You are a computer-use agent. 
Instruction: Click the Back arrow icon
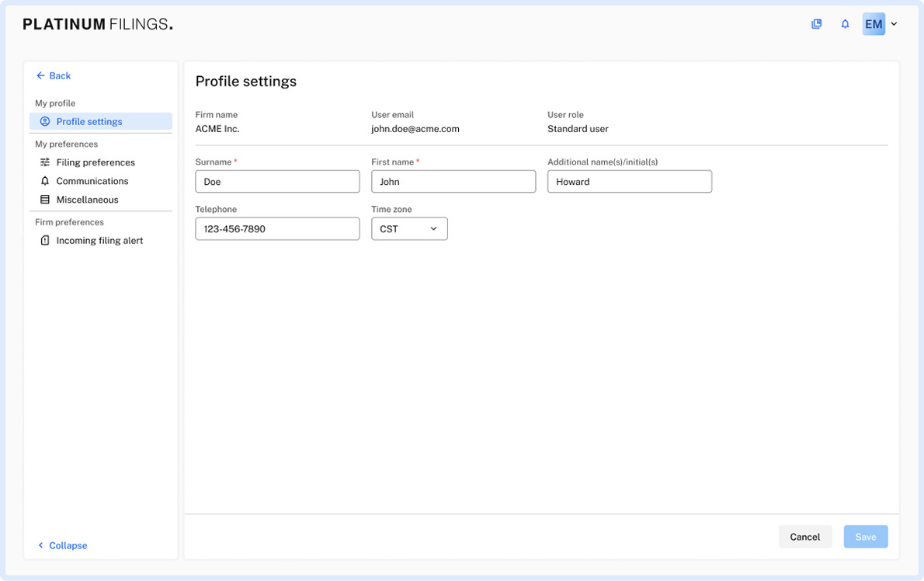[x=40, y=75]
